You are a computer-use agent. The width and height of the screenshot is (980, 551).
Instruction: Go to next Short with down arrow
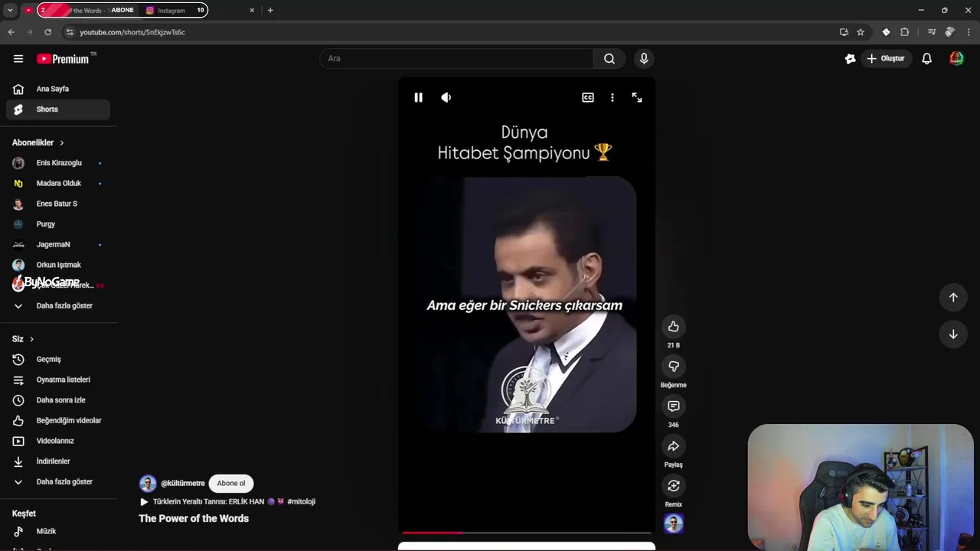tap(953, 334)
